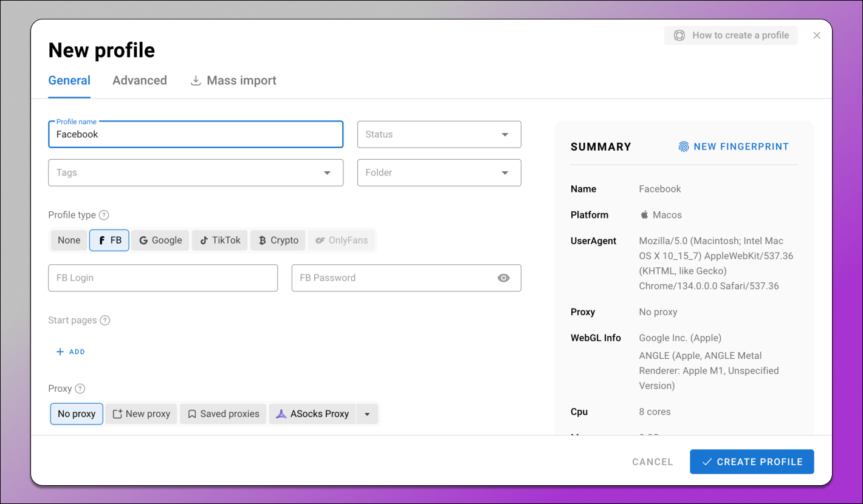
Task: Expand the ASocks Proxy dropdown arrow
Action: coord(367,414)
